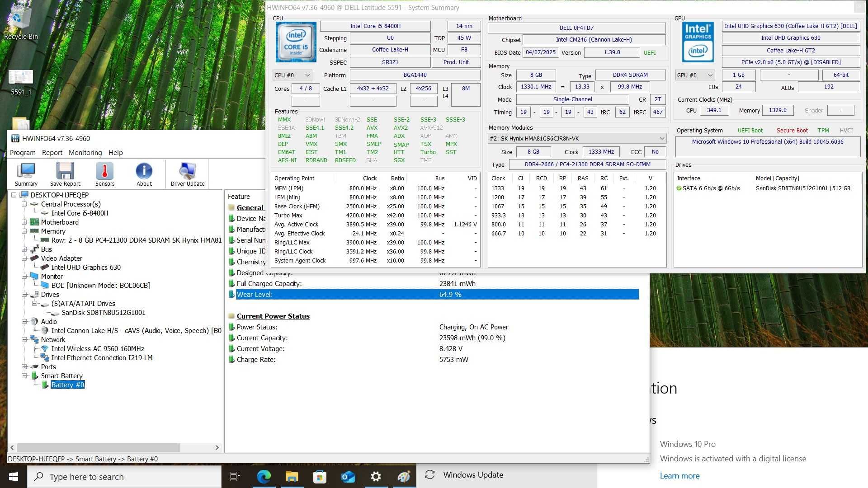
Task: Open the GPU #0 selector dropdown
Action: (695, 75)
